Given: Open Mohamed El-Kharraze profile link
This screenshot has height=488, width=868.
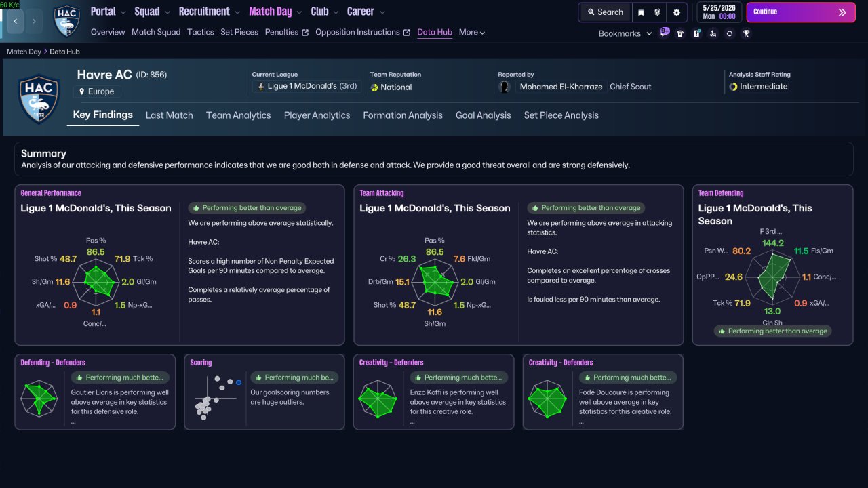Looking at the screenshot, I should (x=561, y=87).
